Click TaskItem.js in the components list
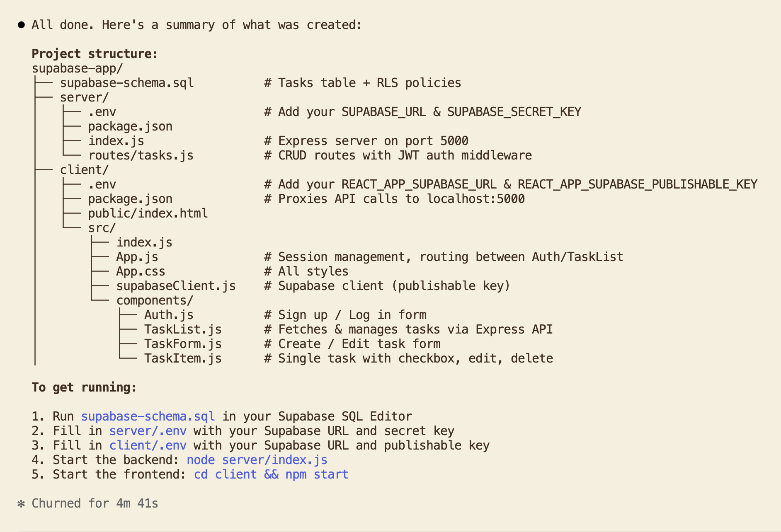This screenshot has height=532, width=781. 183,358
